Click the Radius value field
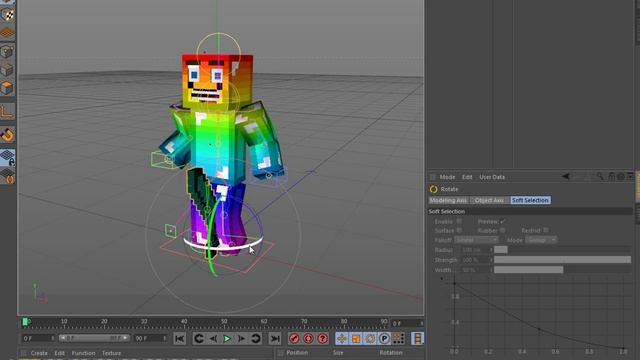The height and width of the screenshot is (360, 640). [476, 250]
